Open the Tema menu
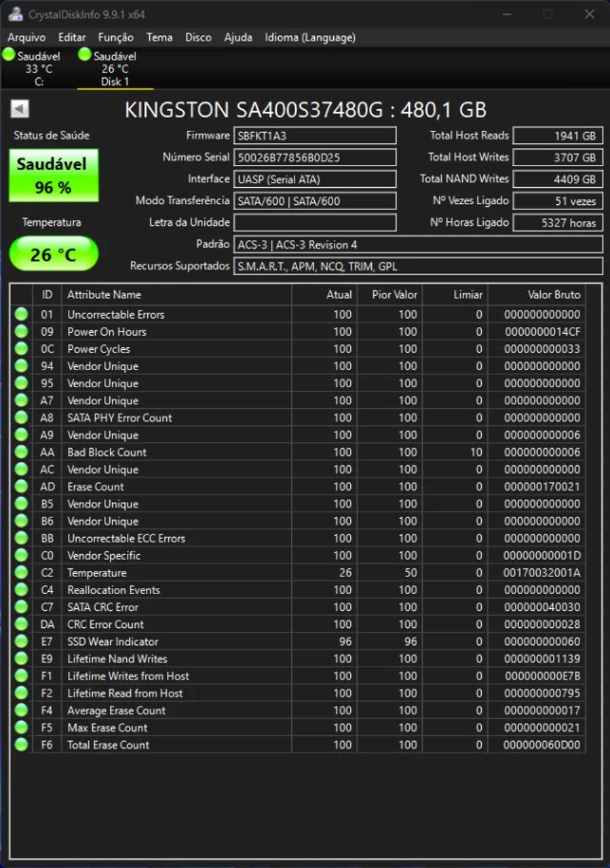This screenshot has height=868, width=610. point(159,37)
